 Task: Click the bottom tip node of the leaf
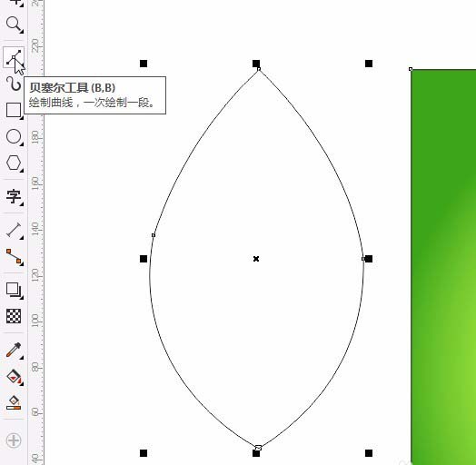pyautogui.click(x=258, y=448)
